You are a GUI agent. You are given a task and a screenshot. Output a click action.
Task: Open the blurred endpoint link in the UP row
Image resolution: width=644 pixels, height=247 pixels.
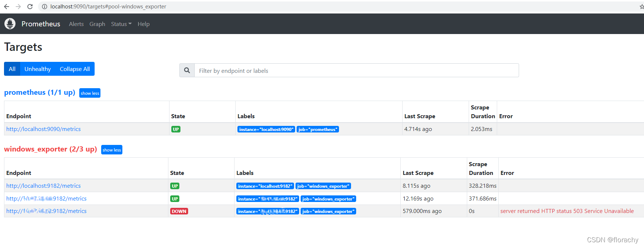click(x=46, y=198)
